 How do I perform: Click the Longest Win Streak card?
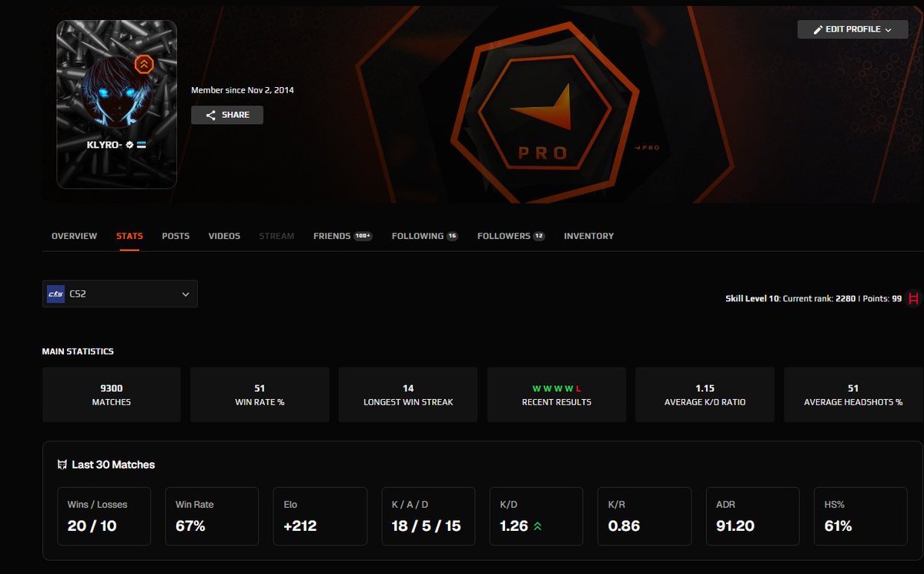click(408, 394)
